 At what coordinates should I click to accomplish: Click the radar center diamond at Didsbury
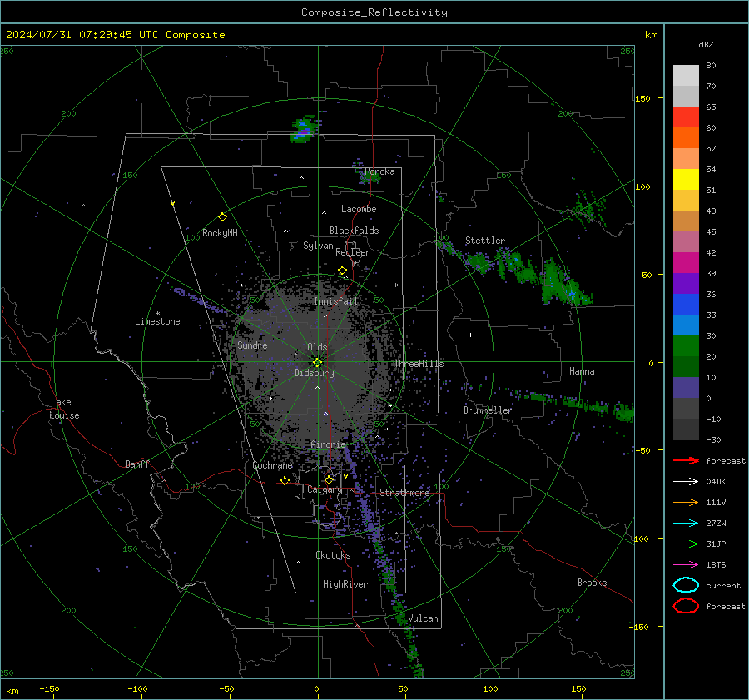pos(317,363)
